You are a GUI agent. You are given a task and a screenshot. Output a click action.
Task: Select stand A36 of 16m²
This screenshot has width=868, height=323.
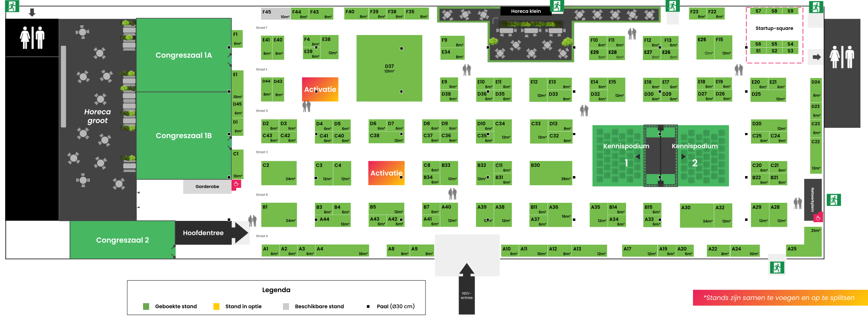[x=560, y=215]
